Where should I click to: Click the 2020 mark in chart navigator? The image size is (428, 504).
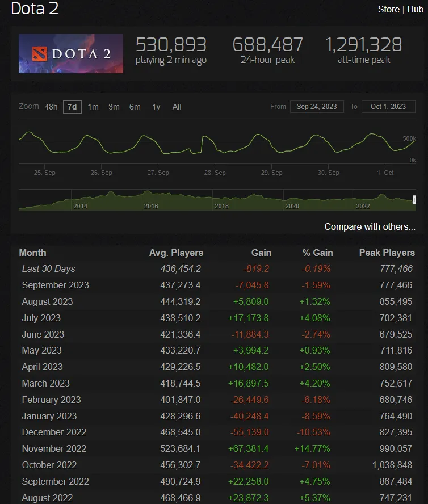point(292,206)
